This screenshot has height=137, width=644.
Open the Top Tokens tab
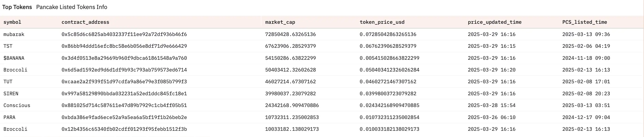17,7
